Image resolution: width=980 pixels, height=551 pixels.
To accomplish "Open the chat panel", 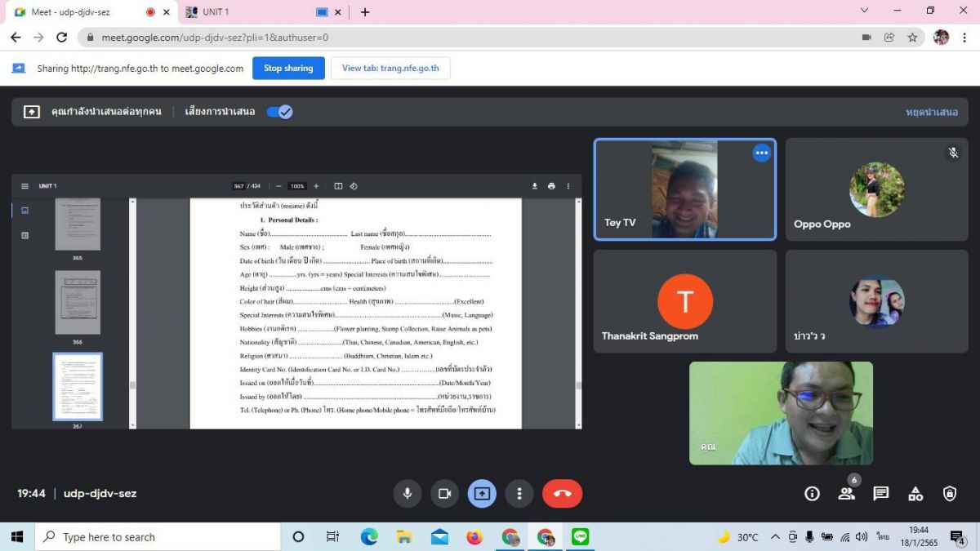I will [880, 494].
